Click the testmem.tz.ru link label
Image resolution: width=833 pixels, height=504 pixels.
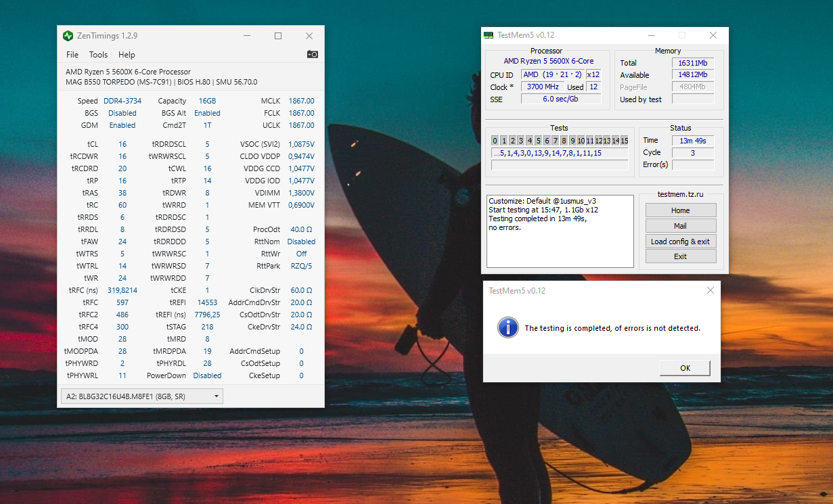(x=680, y=194)
